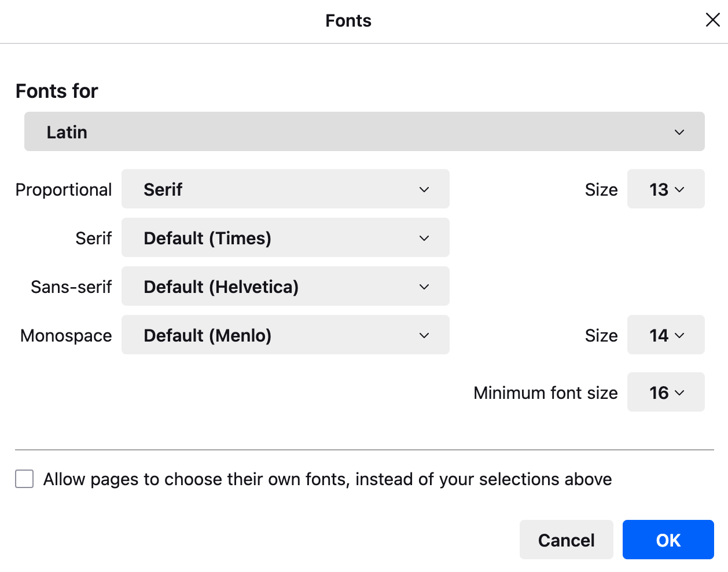Viewport: 728px width, 572px height.
Task: Click the chevron next to Default (Times)
Action: pyautogui.click(x=424, y=238)
